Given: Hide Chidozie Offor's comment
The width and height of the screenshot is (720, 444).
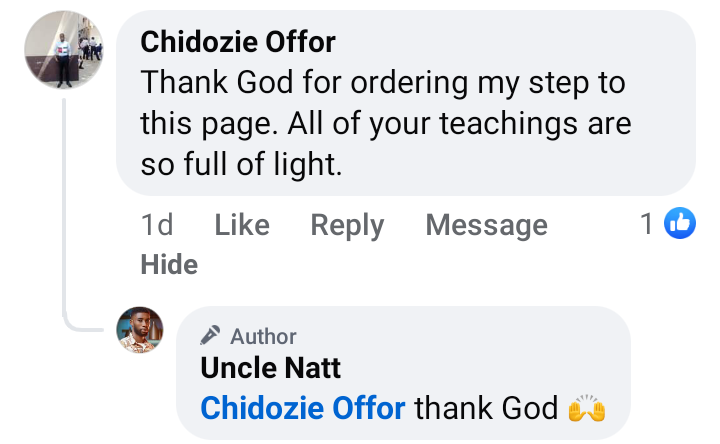Looking at the screenshot, I should tap(169, 264).
